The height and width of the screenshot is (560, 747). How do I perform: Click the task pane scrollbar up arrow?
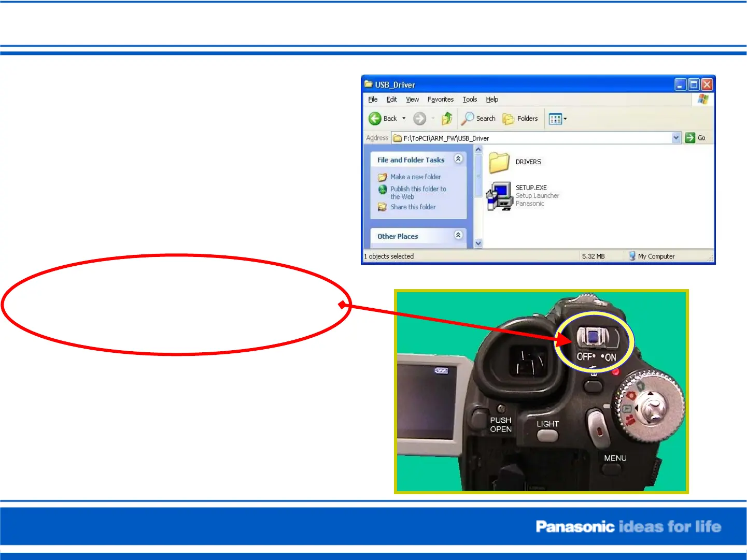coord(478,150)
